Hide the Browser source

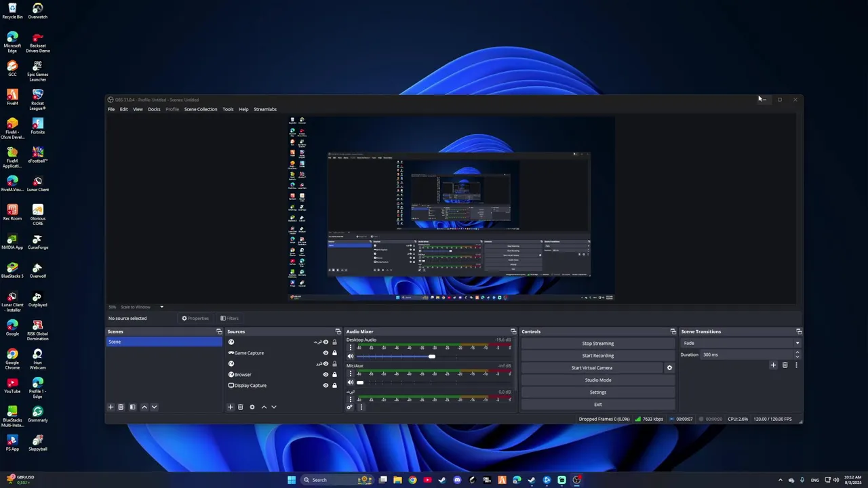click(325, 375)
